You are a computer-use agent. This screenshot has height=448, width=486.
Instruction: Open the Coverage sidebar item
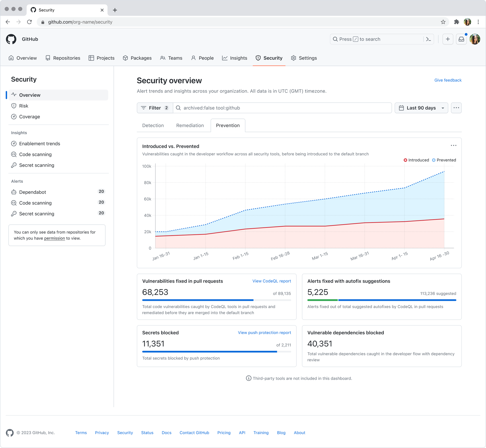tap(58, 117)
